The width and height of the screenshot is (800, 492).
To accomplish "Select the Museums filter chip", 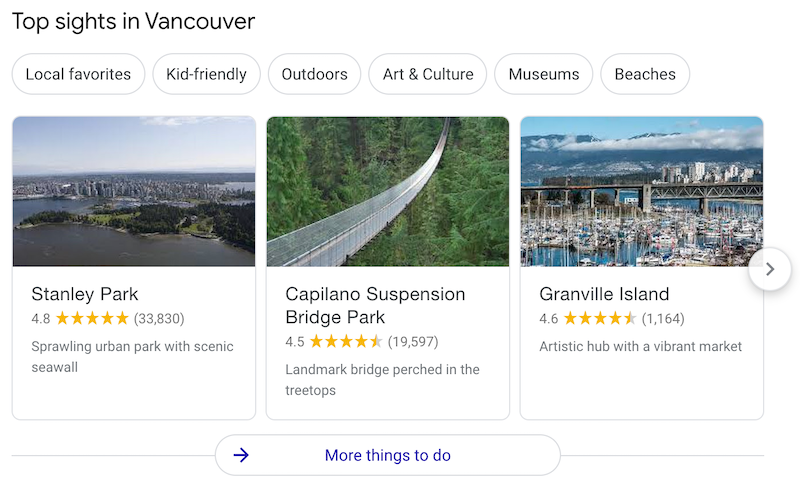I will pos(543,74).
